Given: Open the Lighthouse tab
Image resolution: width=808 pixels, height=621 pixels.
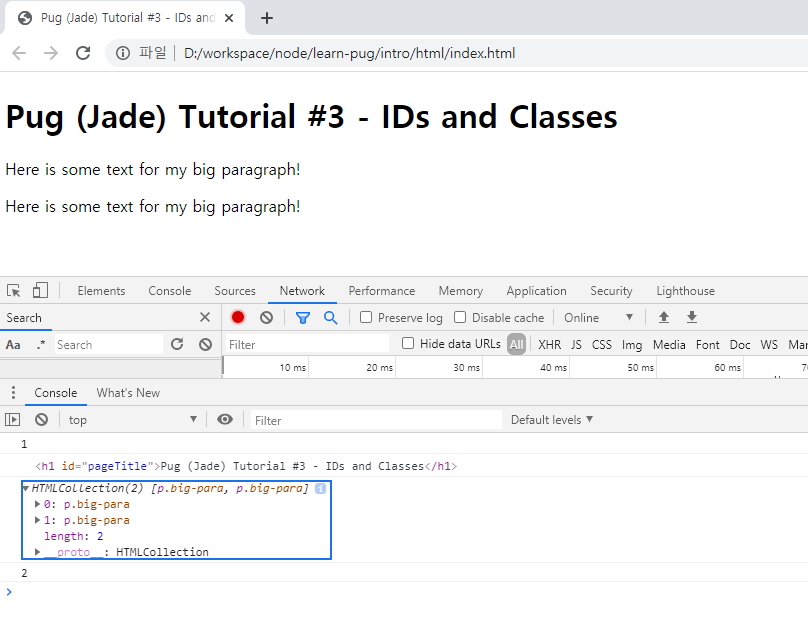Looking at the screenshot, I should [x=685, y=291].
